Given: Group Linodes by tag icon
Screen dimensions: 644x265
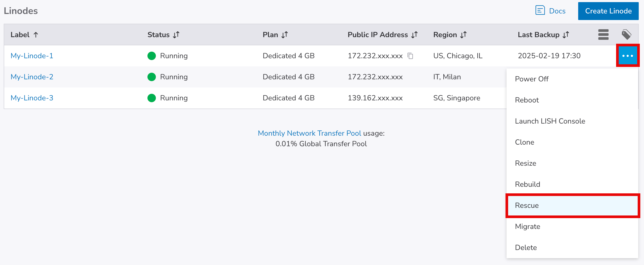Looking at the screenshot, I should pos(626,35).
